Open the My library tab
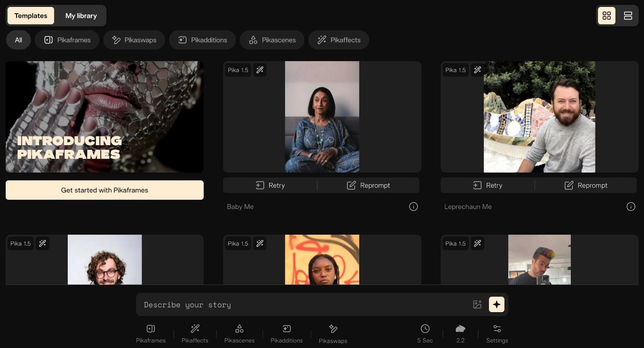The height and width of the screenshot is (348, 644). (81, 16)
